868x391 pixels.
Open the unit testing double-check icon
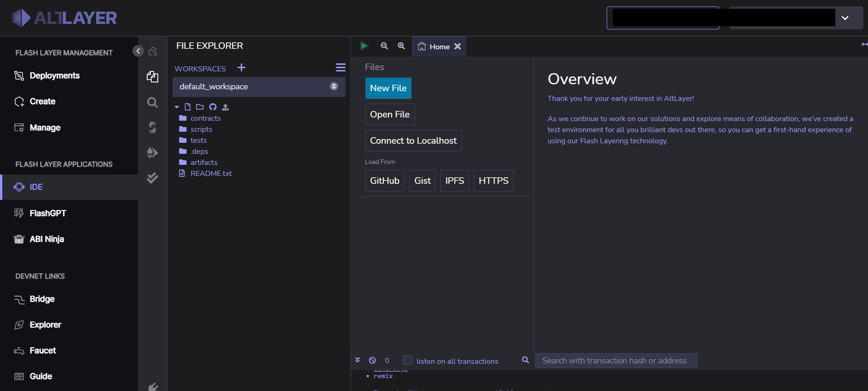point(152,178)
